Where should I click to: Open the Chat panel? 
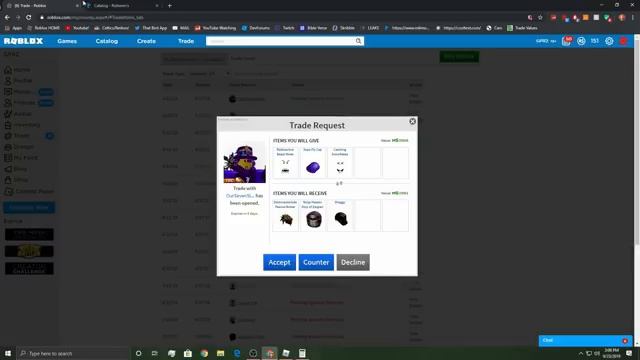pos(584,340)
